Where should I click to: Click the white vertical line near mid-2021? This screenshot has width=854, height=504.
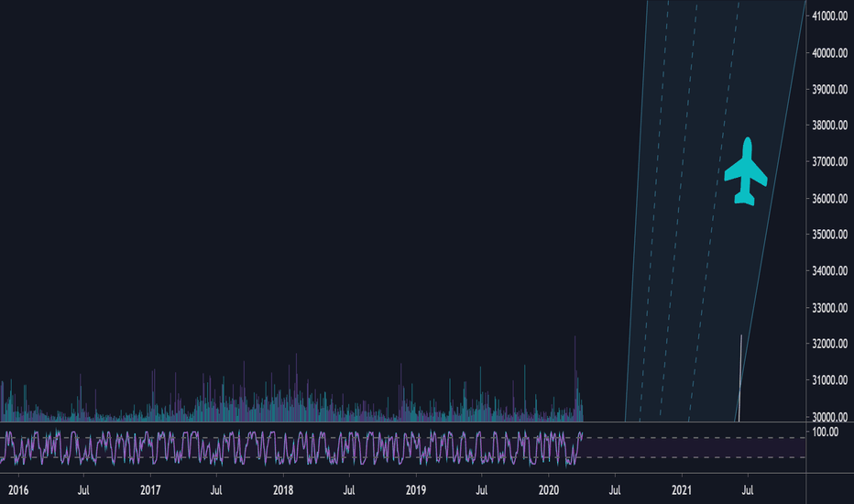point(740,378)
